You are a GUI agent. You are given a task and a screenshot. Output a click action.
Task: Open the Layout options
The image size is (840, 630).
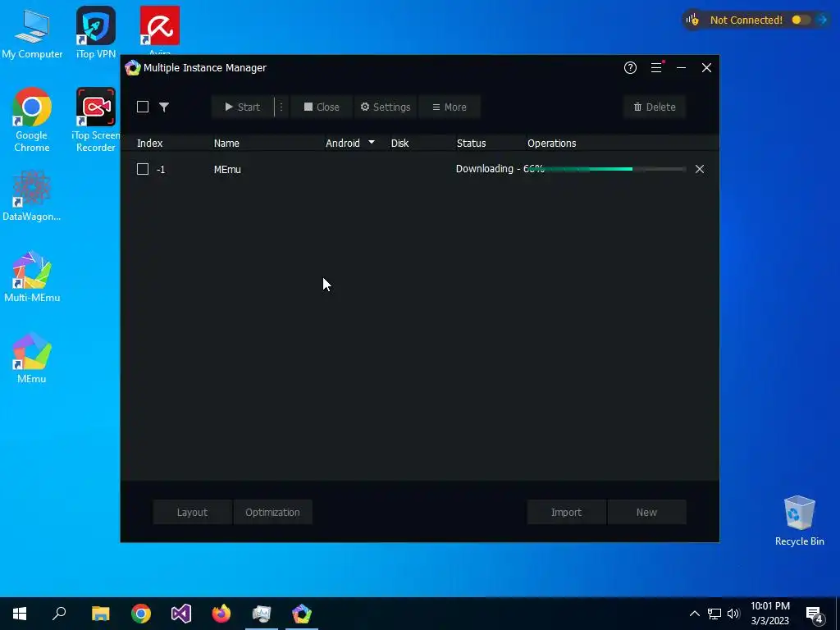pos(192,512)
